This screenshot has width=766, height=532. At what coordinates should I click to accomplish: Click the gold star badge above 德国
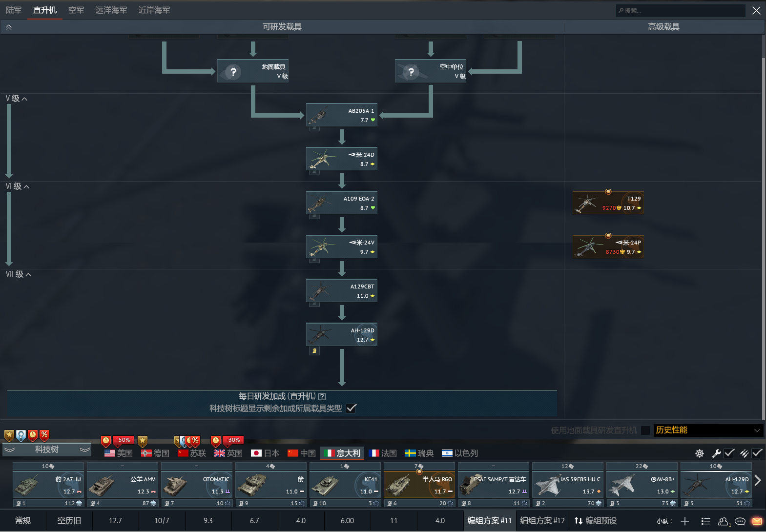tap(143, 441)
